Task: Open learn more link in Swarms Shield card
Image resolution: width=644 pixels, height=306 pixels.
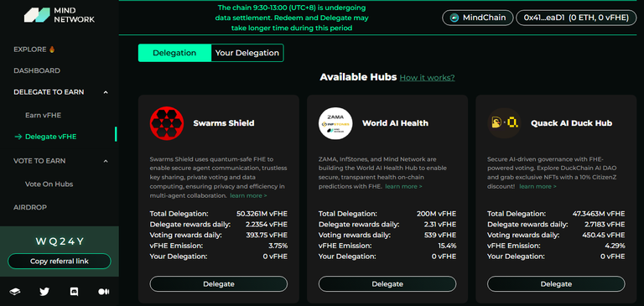Action: pos(248,195)
